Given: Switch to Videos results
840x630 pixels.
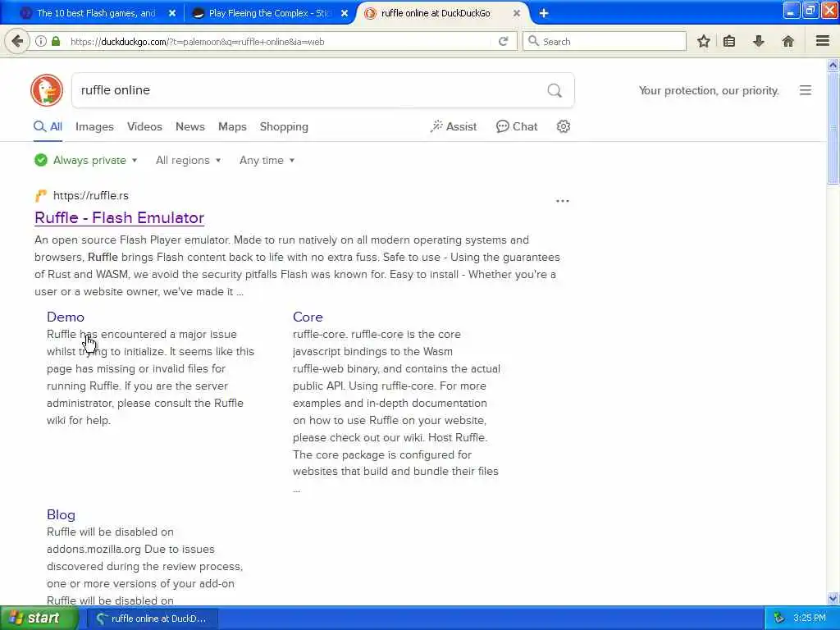Looking at the screenshot, I should point(144,126).
